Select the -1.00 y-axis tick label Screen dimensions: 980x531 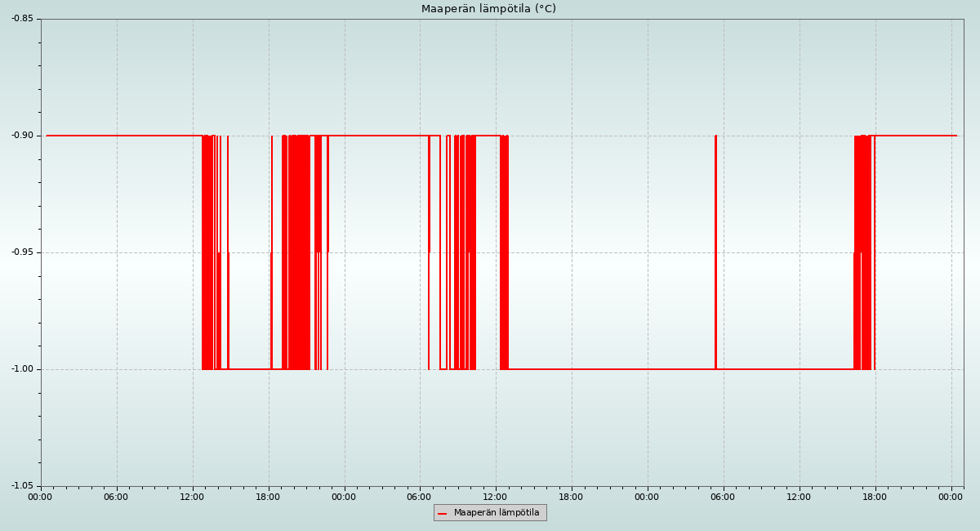tap(22, 369)
